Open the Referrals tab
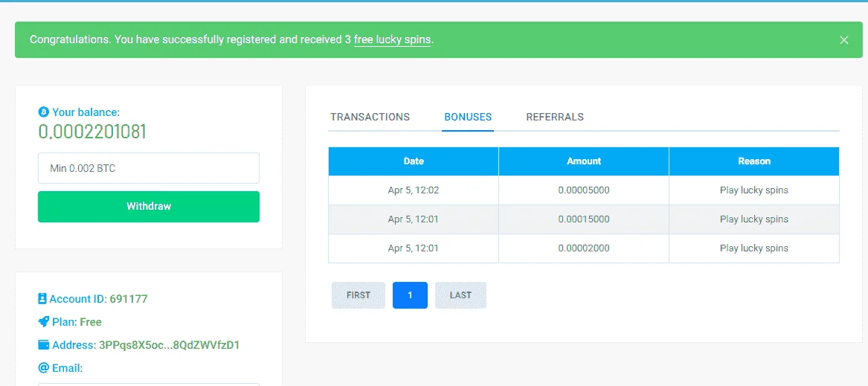 [555, 117]
